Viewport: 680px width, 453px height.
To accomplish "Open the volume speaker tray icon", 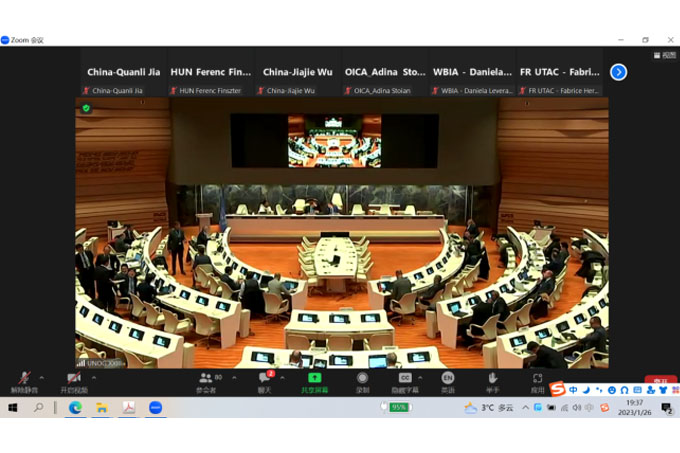I will [x=576, y=407].
